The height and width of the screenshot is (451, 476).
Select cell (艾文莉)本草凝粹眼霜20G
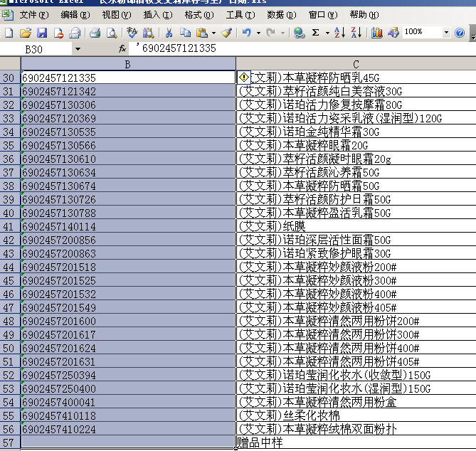pos(356,145)
